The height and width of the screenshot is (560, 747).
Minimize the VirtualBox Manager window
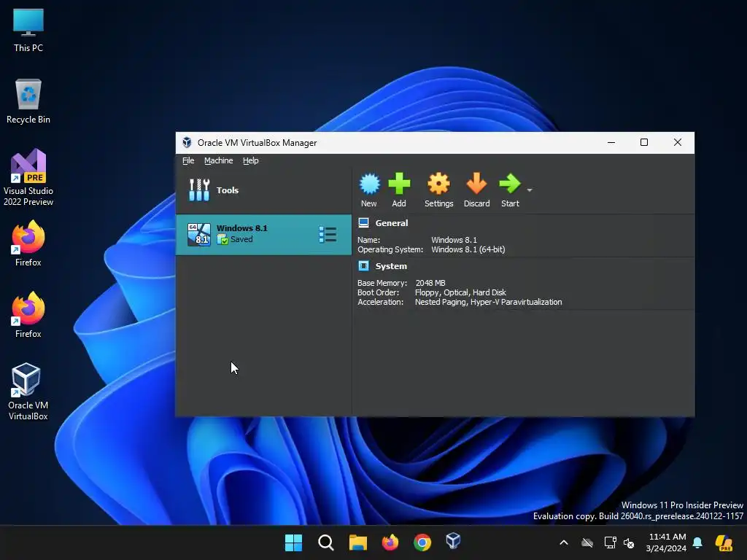(611, 142)
